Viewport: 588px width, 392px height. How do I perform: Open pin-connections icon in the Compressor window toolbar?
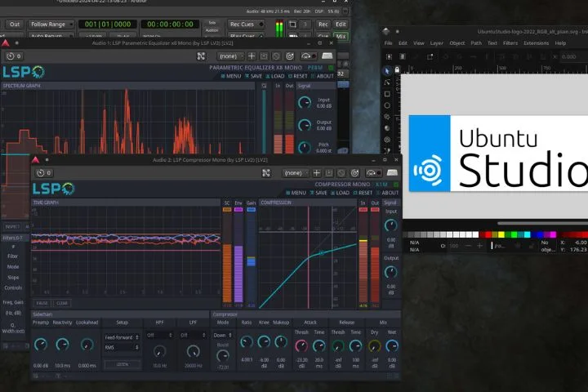[266, 172]
